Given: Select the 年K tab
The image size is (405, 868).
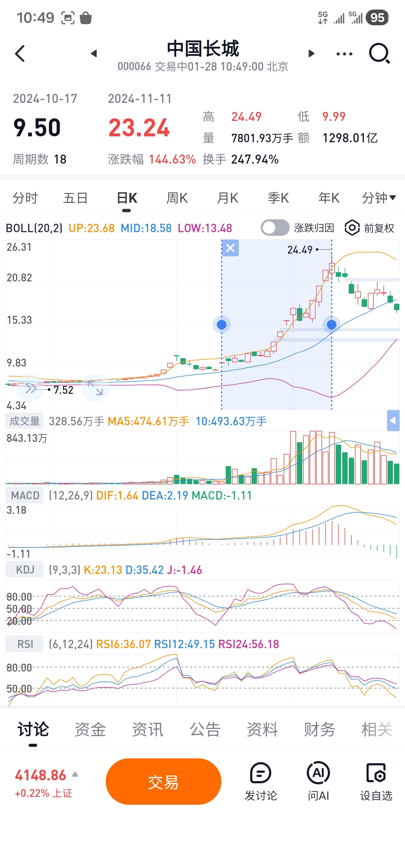Looking at the screenshot, I should [329, 198].
